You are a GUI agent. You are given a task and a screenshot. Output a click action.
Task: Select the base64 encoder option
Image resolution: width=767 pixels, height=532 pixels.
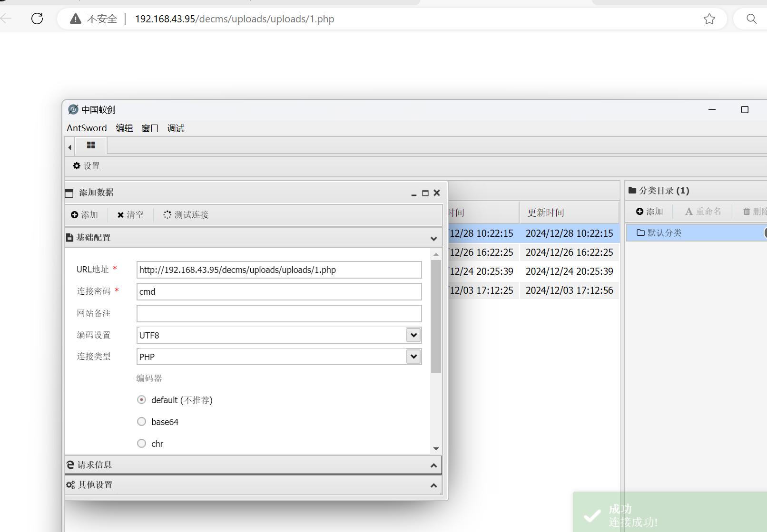point(141,422)
